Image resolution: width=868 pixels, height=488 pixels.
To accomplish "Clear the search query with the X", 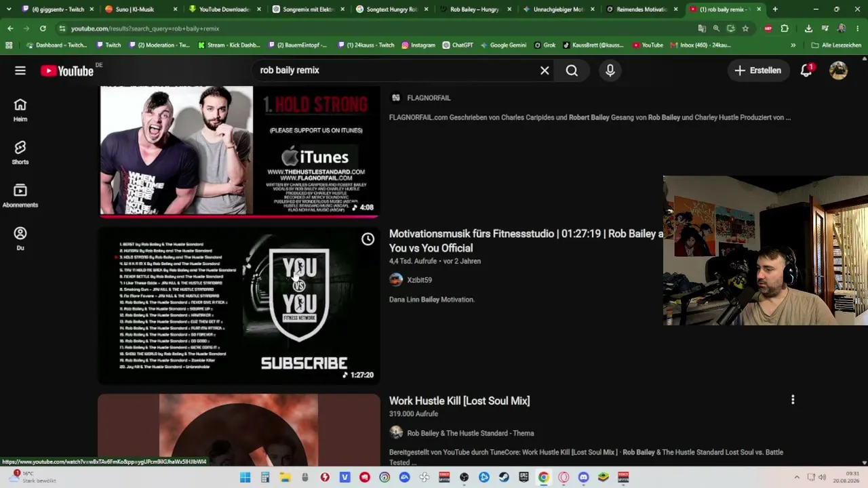I will pos(545,70).
